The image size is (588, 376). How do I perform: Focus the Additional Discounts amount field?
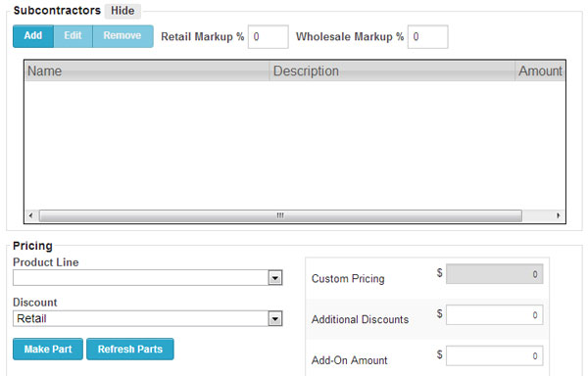[x=494, y=315]
